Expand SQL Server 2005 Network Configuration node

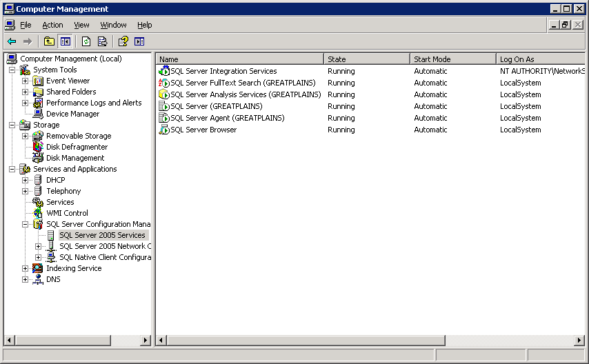click(39, 246)
